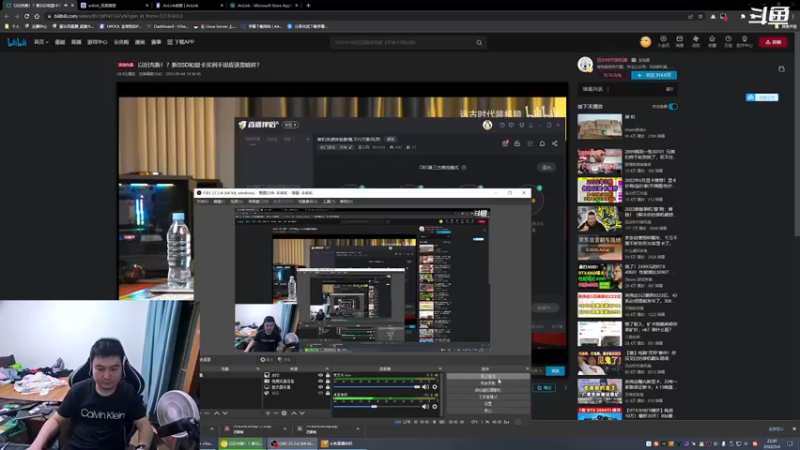This screenshot has width=800, height=450.
Task: Open the 大会员 membership icon
Action: (x=663, y=42)
